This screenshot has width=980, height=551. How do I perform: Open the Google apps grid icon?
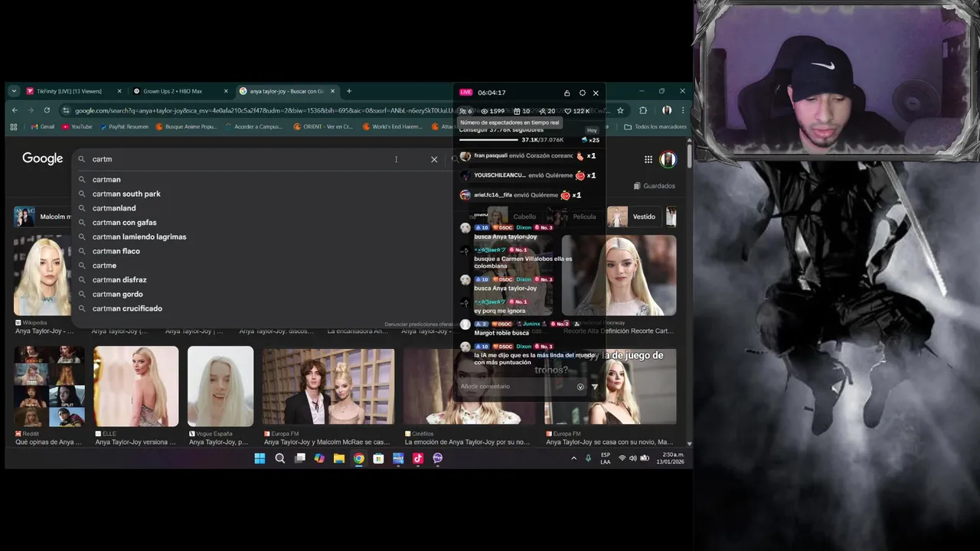(x=648, y=159)
